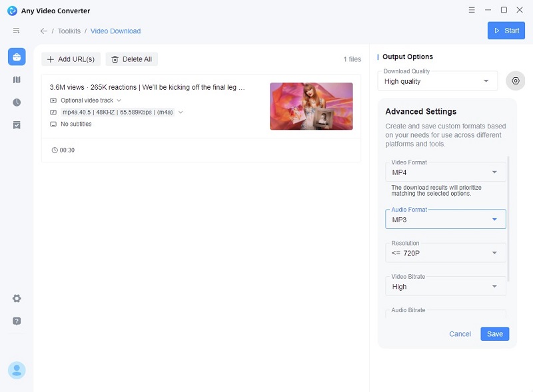Viewport: 533px width, 392px height.
Task: Open the history clock sidebar icon
Action: tap(17, 102)
